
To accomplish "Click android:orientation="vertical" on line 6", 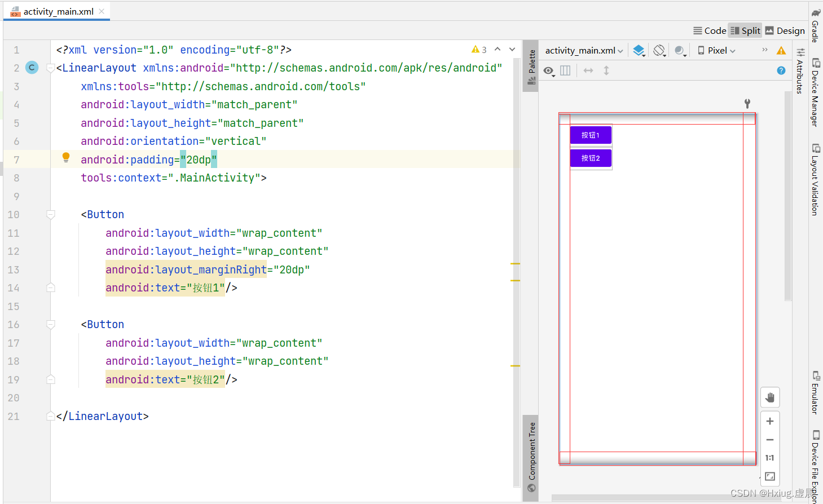I will pyautogui.click(x=173, y=141).
